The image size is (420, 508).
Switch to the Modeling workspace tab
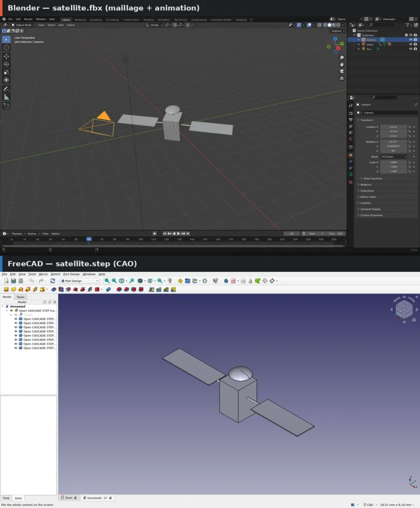80,20
